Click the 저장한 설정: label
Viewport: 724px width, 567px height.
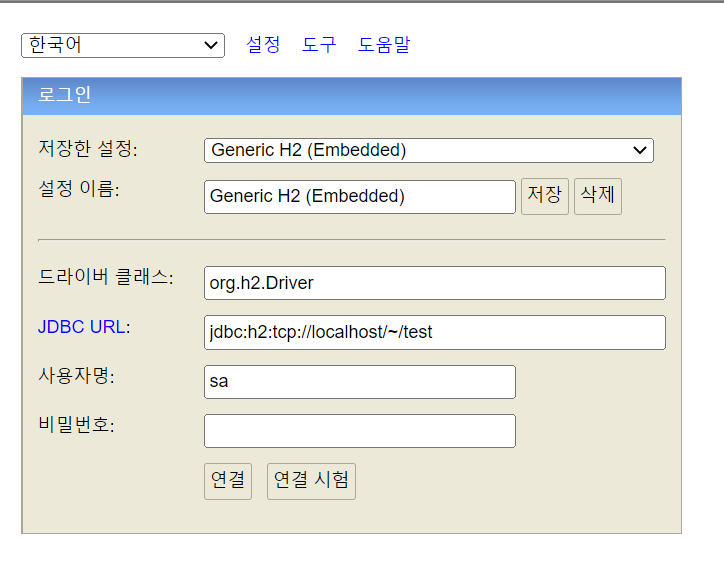(88, 149)
